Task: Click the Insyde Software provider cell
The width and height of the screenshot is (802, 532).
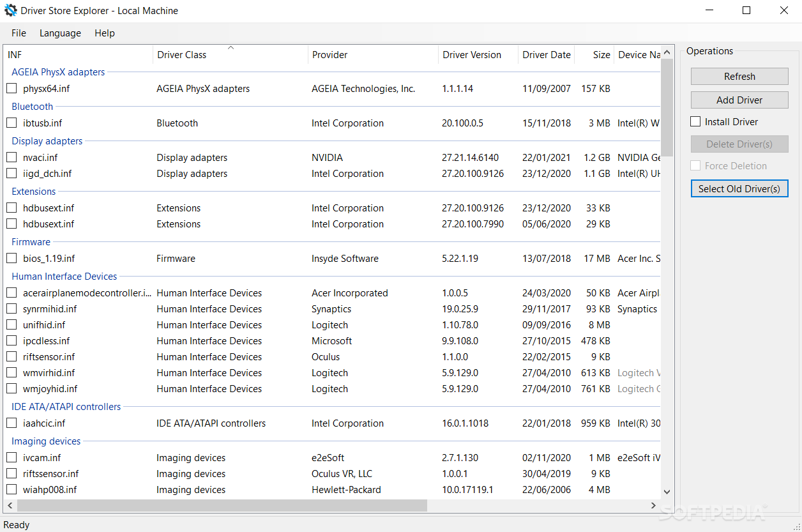Action: click(345, 259)
